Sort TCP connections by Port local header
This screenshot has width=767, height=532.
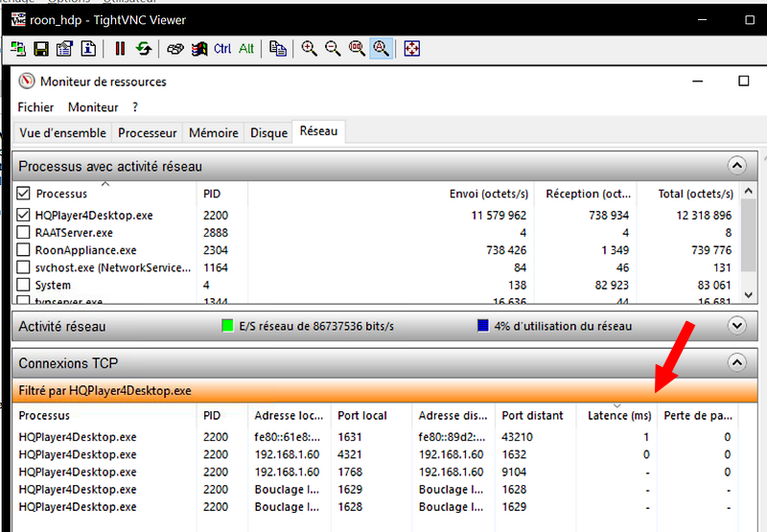click(371, 415)
